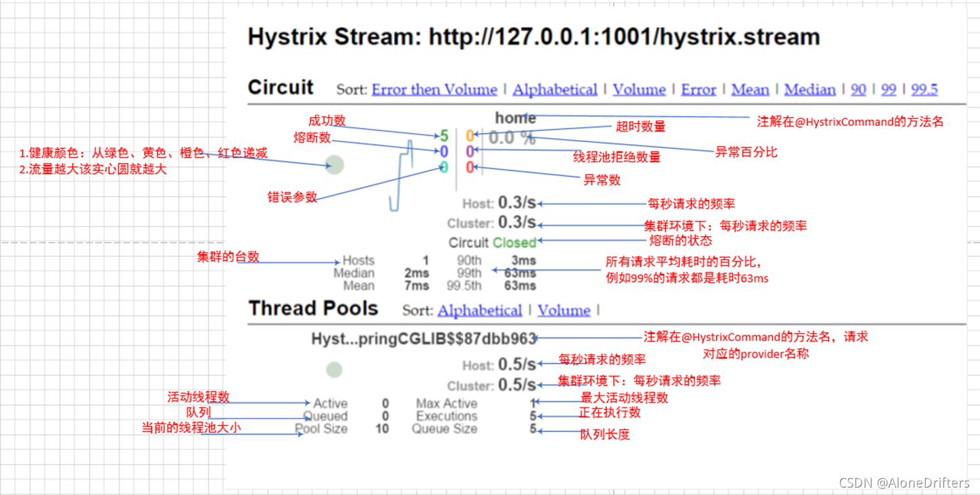This screenshot has width=980, height=495.
Task: Sort circuits by 90 percentile link
Action: coord(858,89)
